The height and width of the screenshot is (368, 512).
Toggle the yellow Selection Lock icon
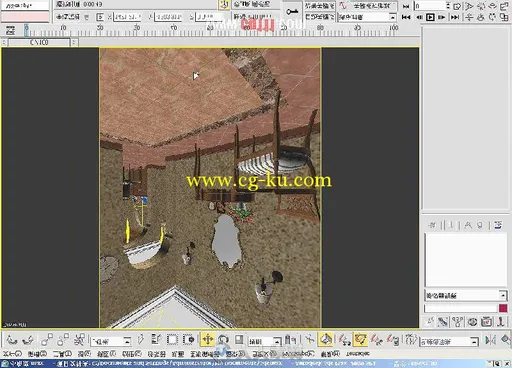tap(224, 5)
